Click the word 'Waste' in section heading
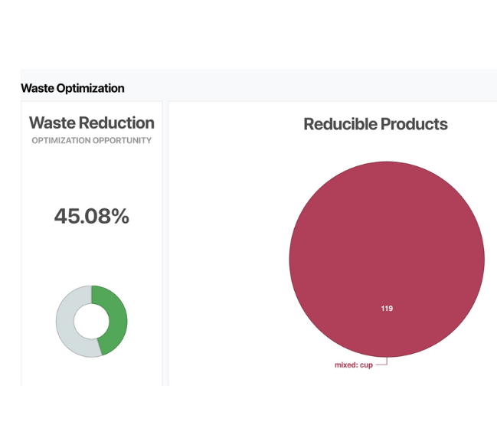 36,88
